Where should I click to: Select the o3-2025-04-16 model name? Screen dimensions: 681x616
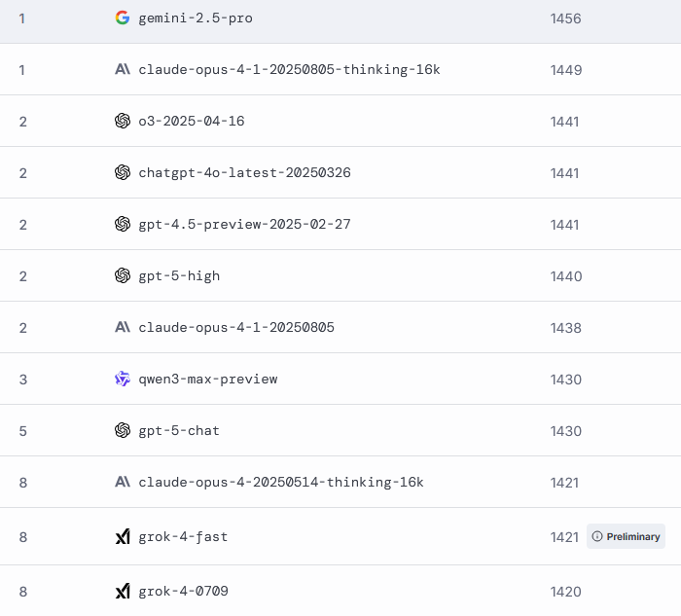click(192, 122)
